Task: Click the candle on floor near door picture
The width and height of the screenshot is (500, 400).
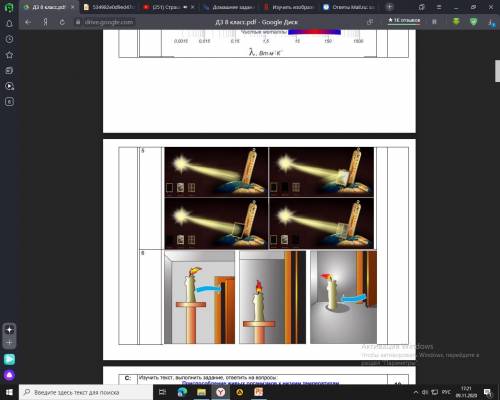Action: [x=343, y=297]
